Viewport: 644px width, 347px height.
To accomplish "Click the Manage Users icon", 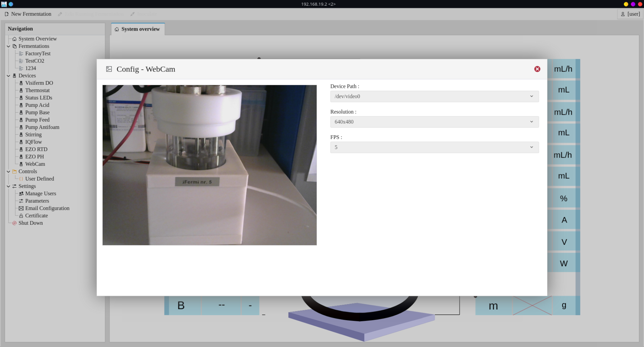I will [x=21, y=194].
